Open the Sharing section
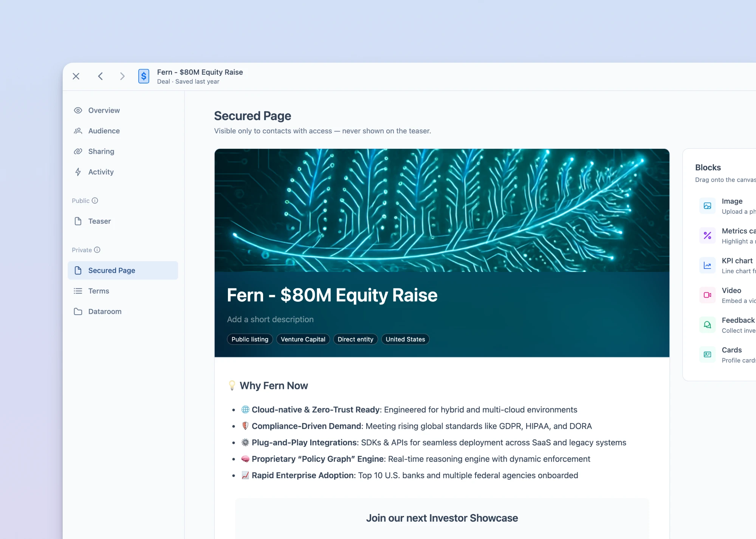 [123, 151]
